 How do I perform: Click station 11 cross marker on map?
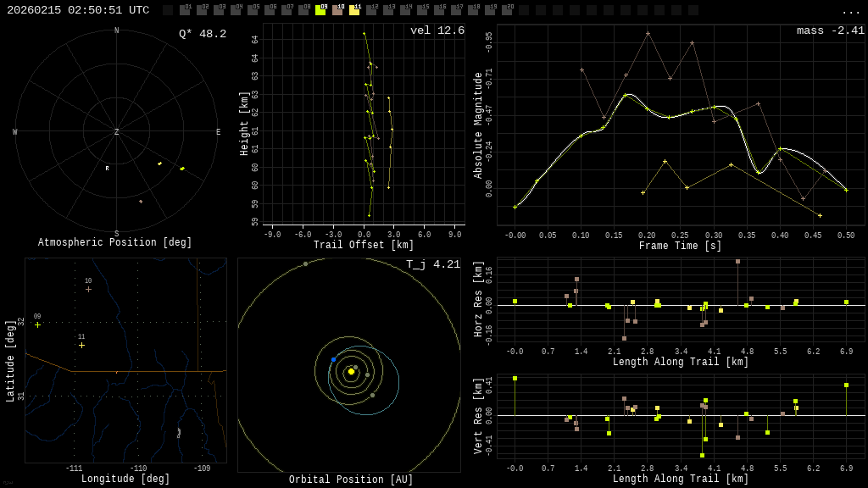tap(81, 345)
